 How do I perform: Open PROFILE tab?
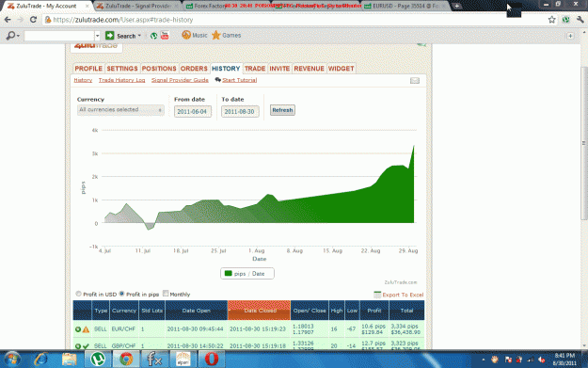click(x=88, y=69)
